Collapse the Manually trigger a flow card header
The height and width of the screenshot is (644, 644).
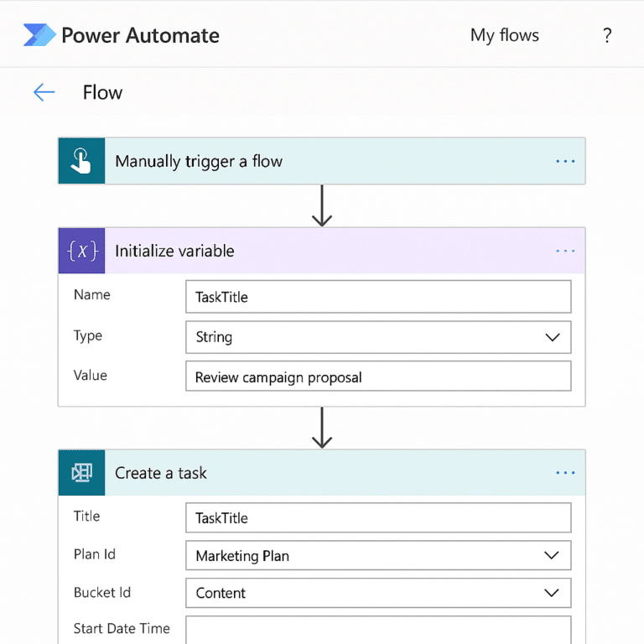[327, 161]
